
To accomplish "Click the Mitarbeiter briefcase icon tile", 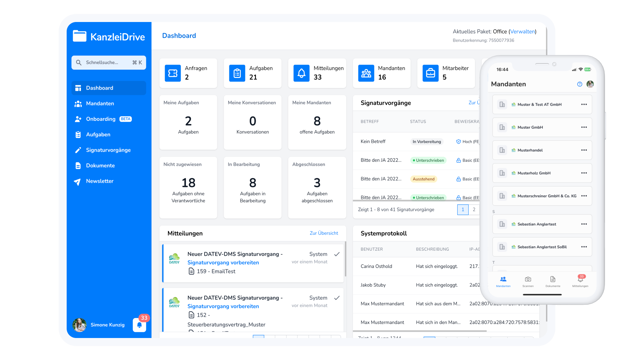I will [431, 73].
